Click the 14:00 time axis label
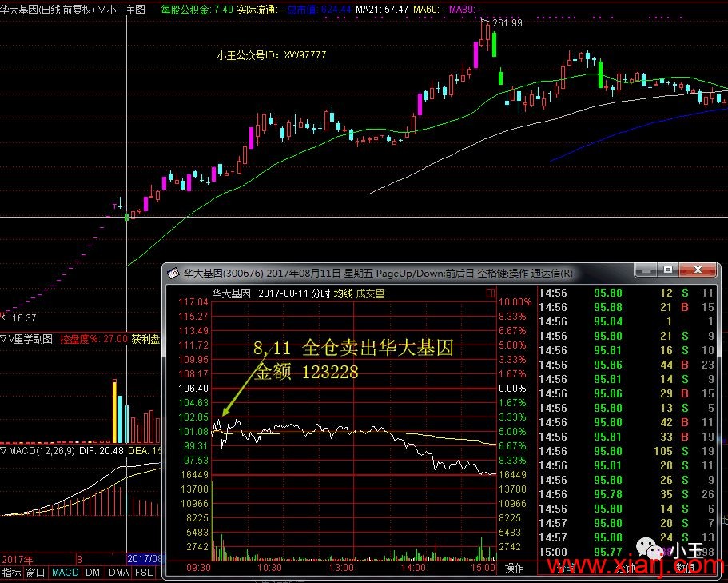 (413, 568)
